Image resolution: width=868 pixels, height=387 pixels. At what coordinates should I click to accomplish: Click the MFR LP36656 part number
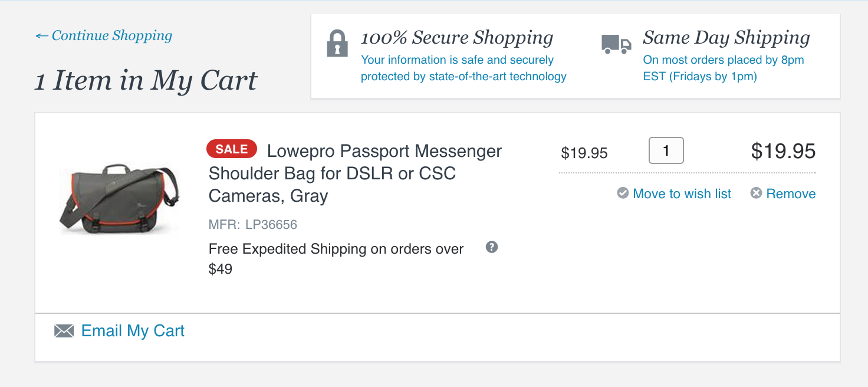pos(253,225)
